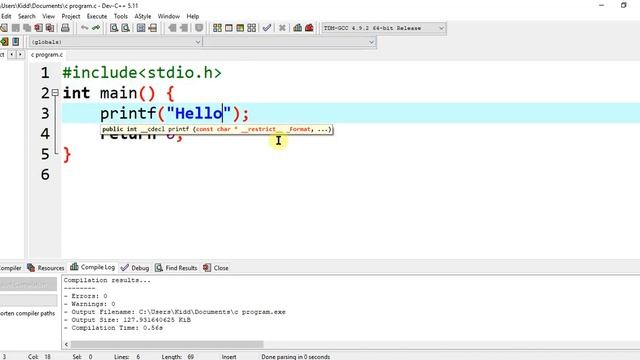Click the greyed back navigation arrow icon

click(x=172, y=28)
